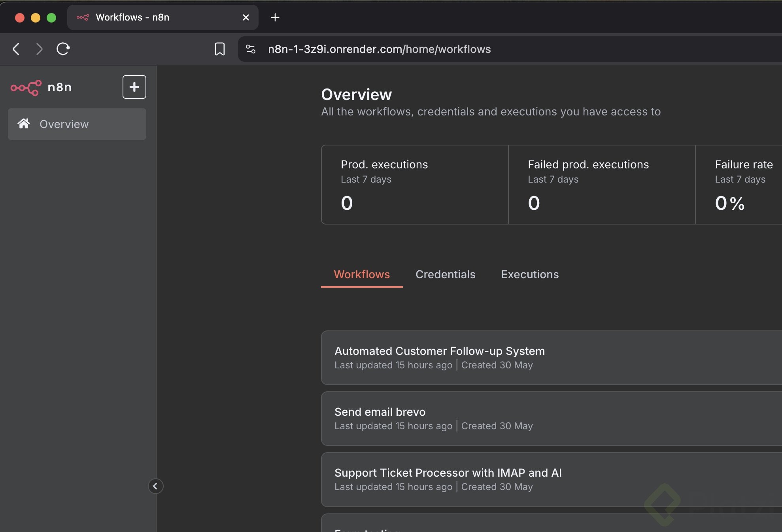The image size is (782, 532).
Task: Switch to the Credentials tab
Action: pos(445,274)
